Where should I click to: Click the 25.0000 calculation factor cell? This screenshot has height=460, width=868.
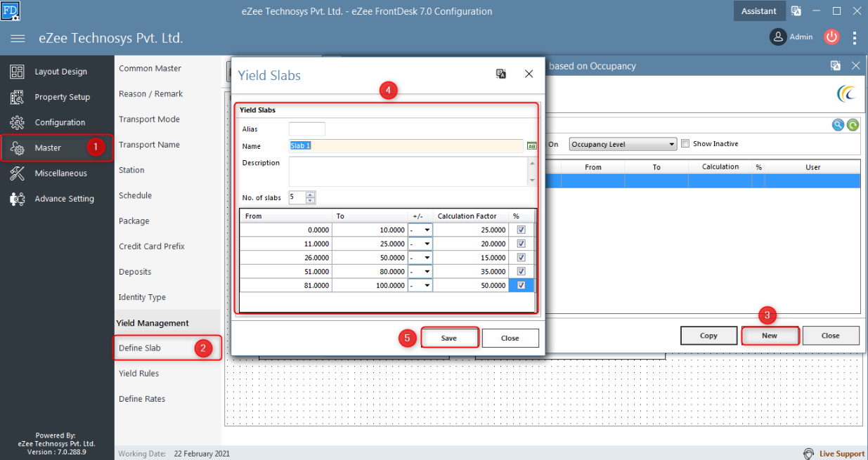(470, 230)
